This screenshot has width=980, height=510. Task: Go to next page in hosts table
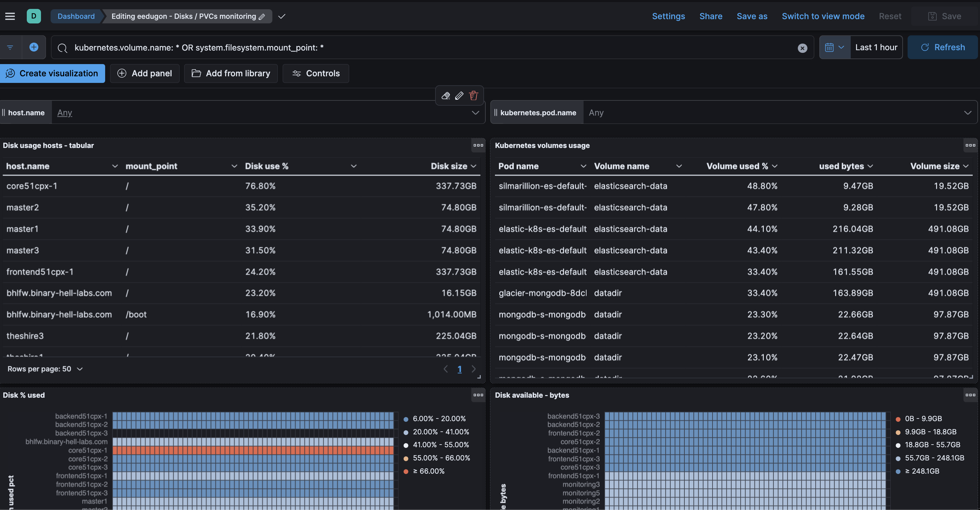click(x=474, y=369)
